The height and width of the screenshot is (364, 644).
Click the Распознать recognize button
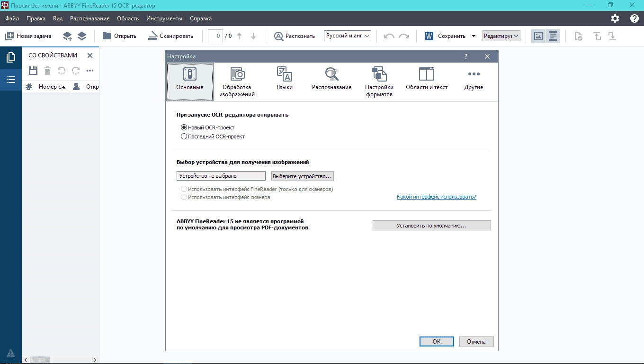pyautogui.click(x=295, y=36)
